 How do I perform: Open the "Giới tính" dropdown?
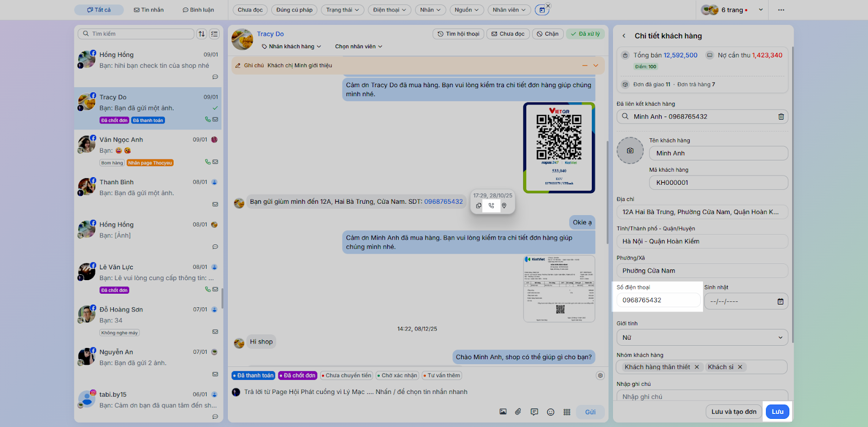tap(702, 338)
